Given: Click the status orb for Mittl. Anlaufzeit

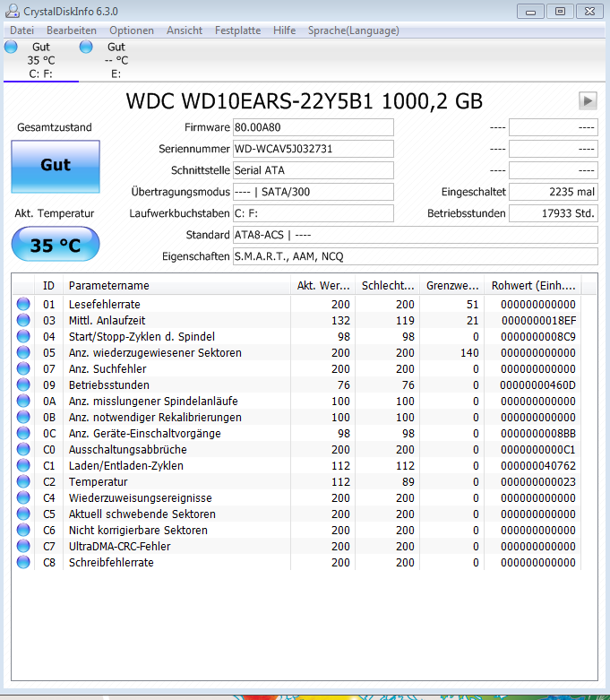Looking at the screenshot, I should [23, 320].
